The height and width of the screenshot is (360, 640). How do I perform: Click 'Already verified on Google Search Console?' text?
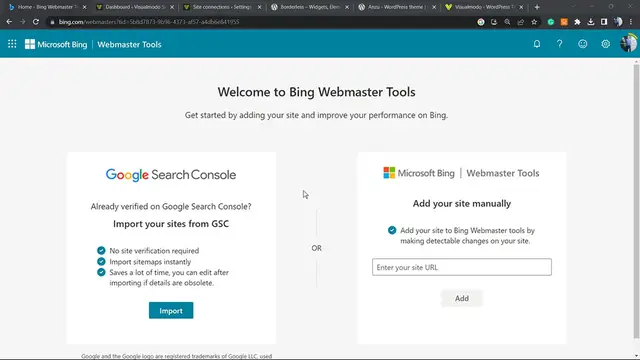point(171,207)
